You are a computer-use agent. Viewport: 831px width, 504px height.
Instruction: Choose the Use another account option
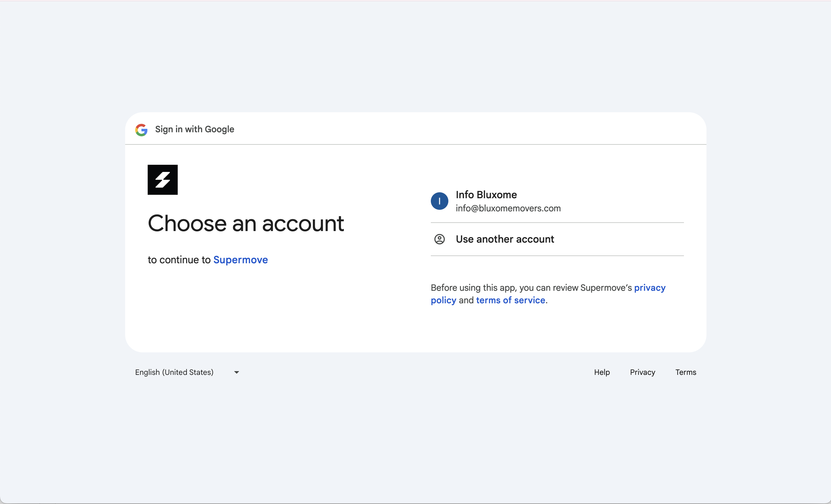coord(557,239)
